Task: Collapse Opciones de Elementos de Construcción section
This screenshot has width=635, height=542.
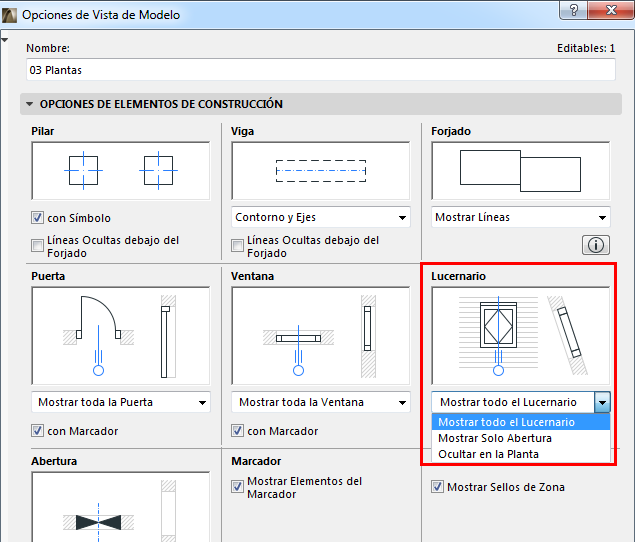Action: point(30,104)
